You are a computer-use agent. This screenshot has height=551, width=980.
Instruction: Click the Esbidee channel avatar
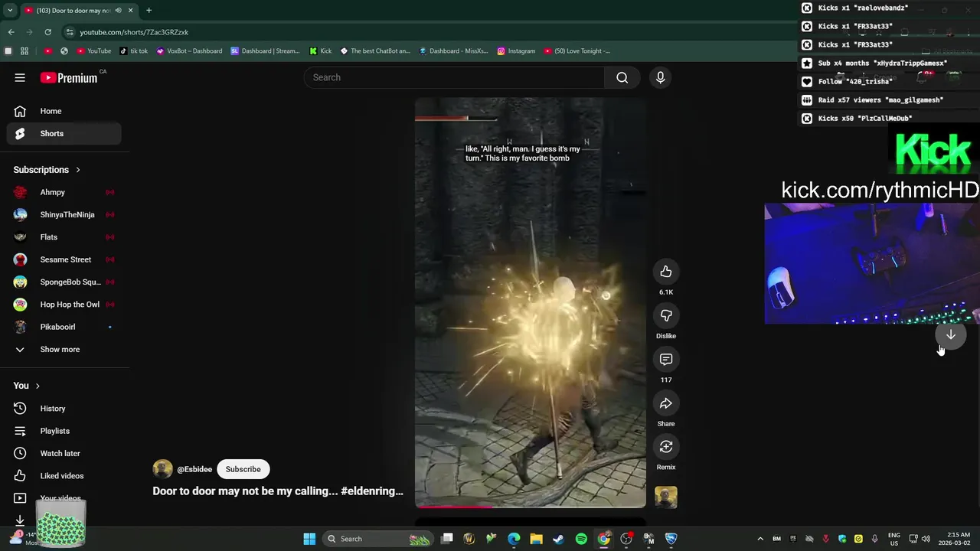pos(162,469)
